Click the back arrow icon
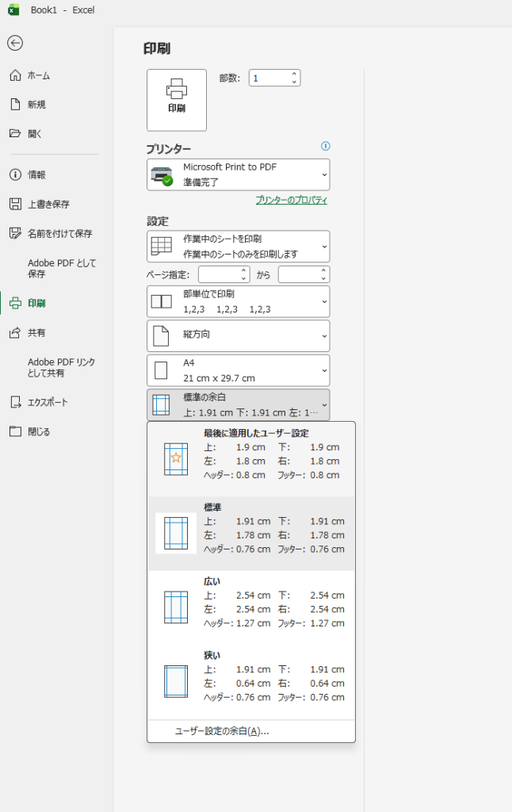The height and width of the screenshot is (812, 512). click(15, 43)
